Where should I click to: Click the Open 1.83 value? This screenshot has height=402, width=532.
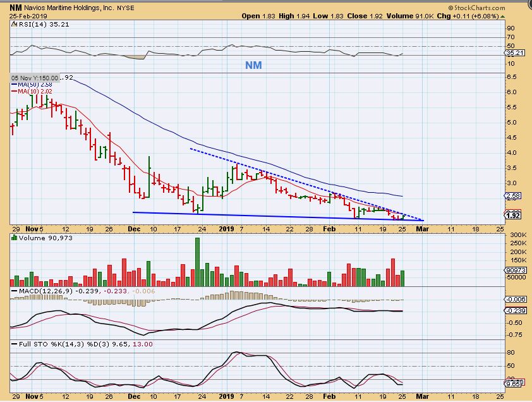[x=258, y=16]
